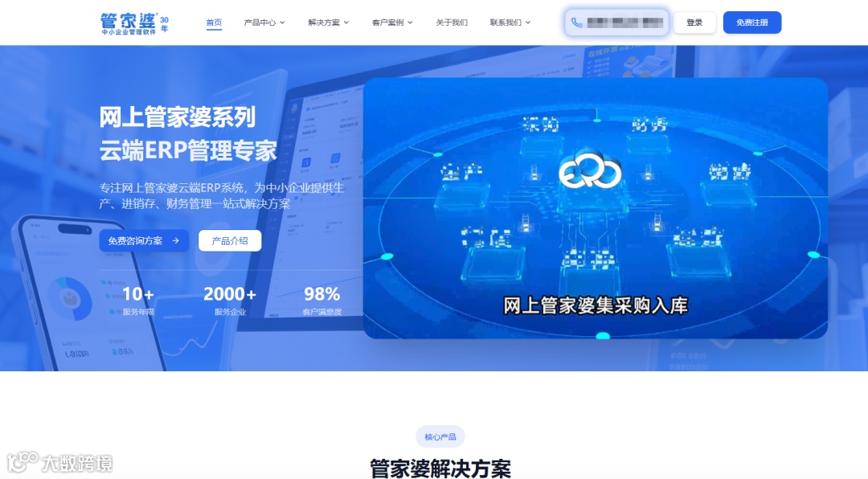Play the 网上管家婆集采购入库 video
868x479 pixels.
pos(595,208)
